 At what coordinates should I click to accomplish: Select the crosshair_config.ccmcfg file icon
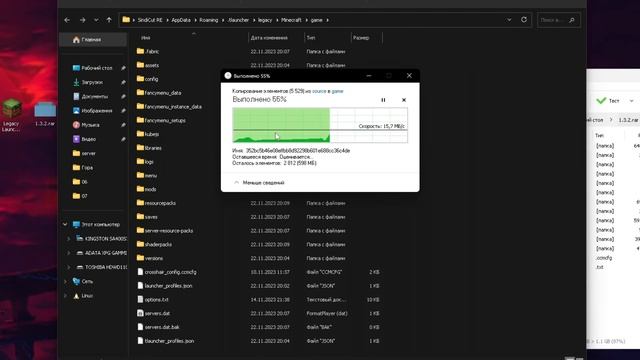coord(140,272)
